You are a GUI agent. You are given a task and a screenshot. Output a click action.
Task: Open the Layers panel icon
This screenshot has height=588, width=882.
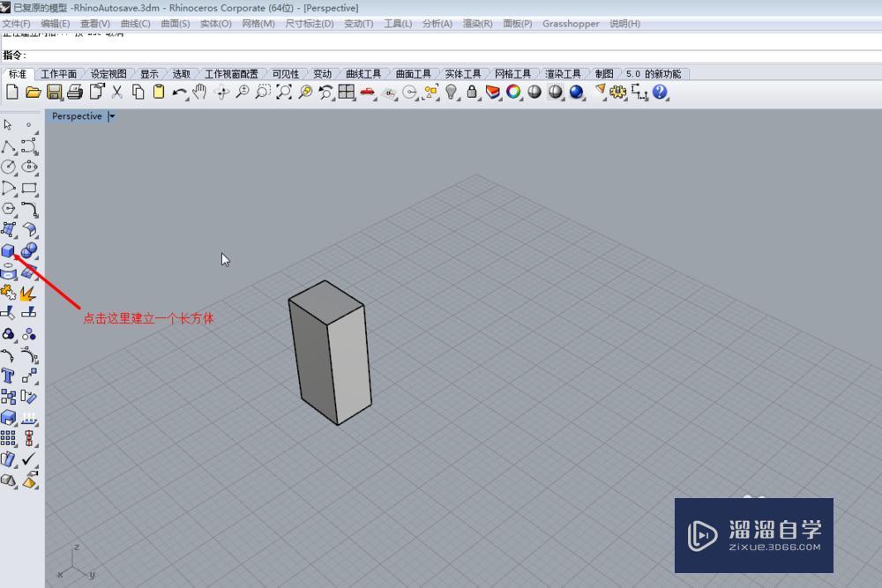pos(493,93)
